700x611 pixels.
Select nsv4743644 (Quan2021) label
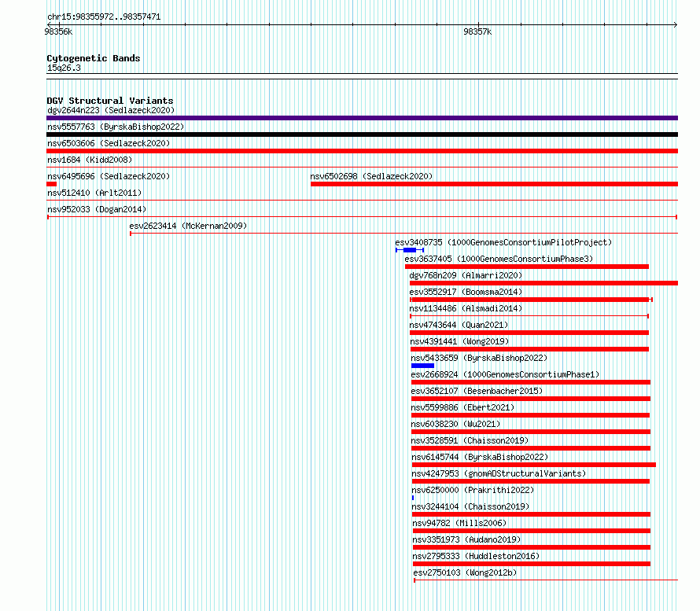coord(459,325)
